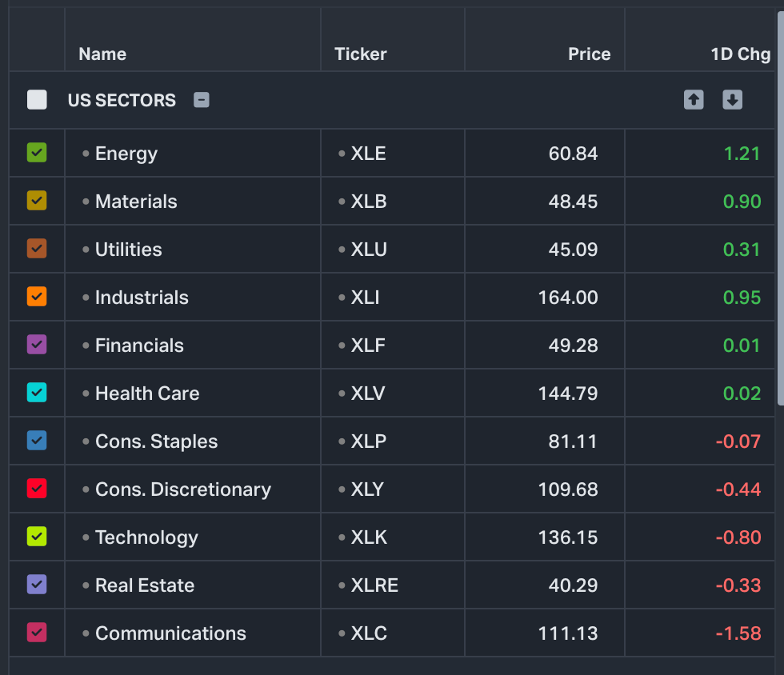The width and height of the screenshot is (784, 675).
Task: Click the up arrow icon in US Sectors row
Action: click(x=694, y=100)
